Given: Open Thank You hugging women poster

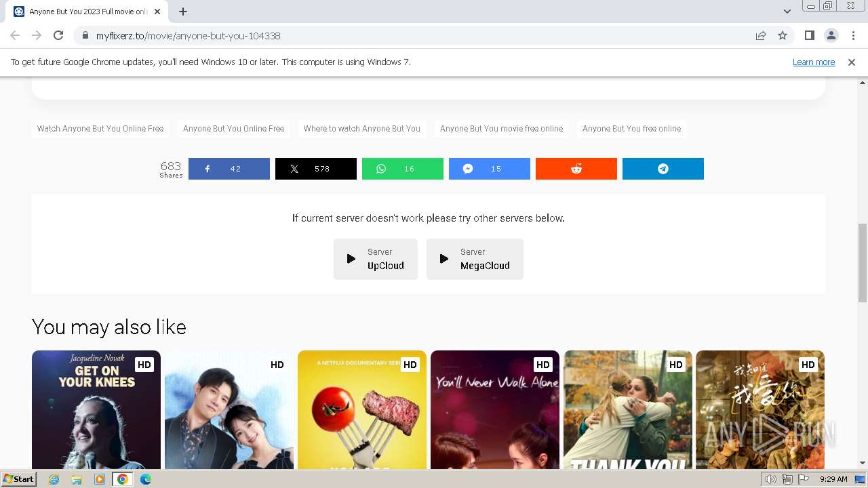Looking at the screenshot, I should tap(628, 409).
